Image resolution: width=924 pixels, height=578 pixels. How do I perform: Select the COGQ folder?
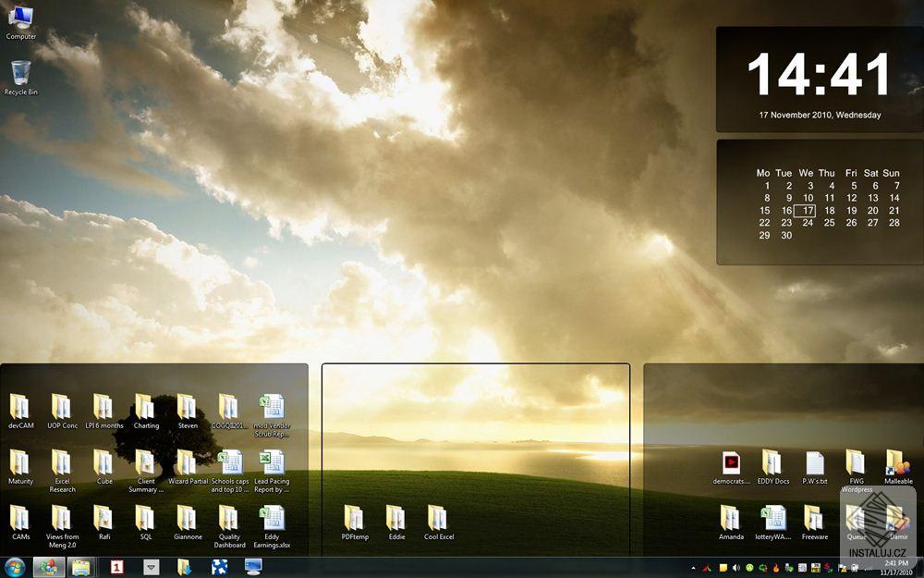(229, 412)
